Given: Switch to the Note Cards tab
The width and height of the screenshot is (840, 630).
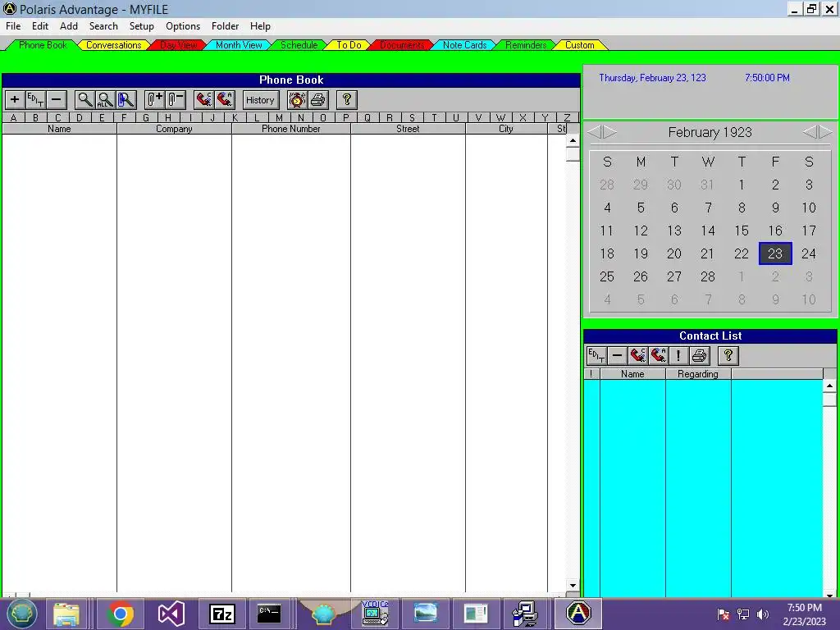Looking at the screenshot, I should pos(464,45).
